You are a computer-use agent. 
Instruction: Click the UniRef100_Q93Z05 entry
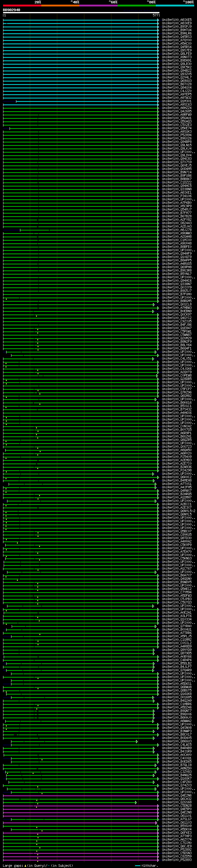(x=177, y=74)
